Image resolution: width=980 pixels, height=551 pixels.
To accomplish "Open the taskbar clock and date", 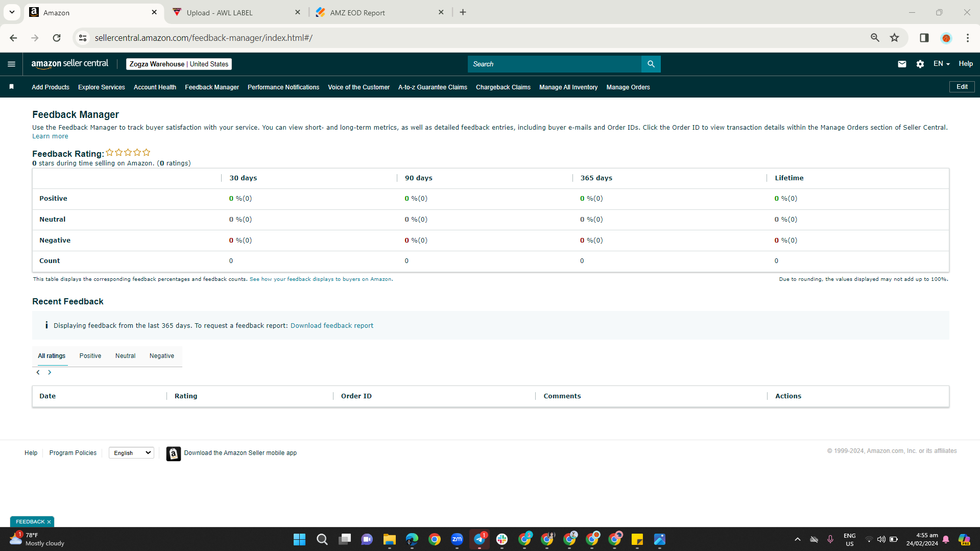I will [922, 539].
